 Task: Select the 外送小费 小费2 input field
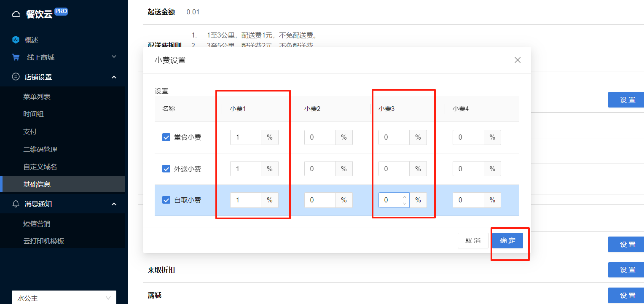pyautogui.click(x=320, y=169)
